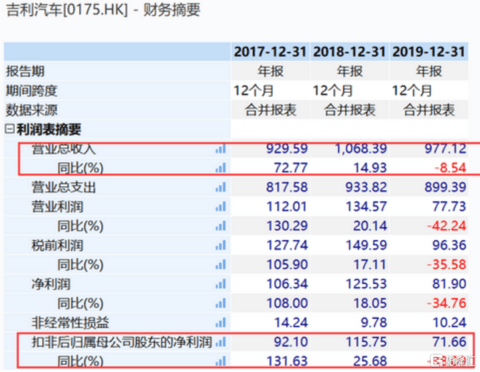Select the 2017 营业利润 value 112.01

coord(287,207)
